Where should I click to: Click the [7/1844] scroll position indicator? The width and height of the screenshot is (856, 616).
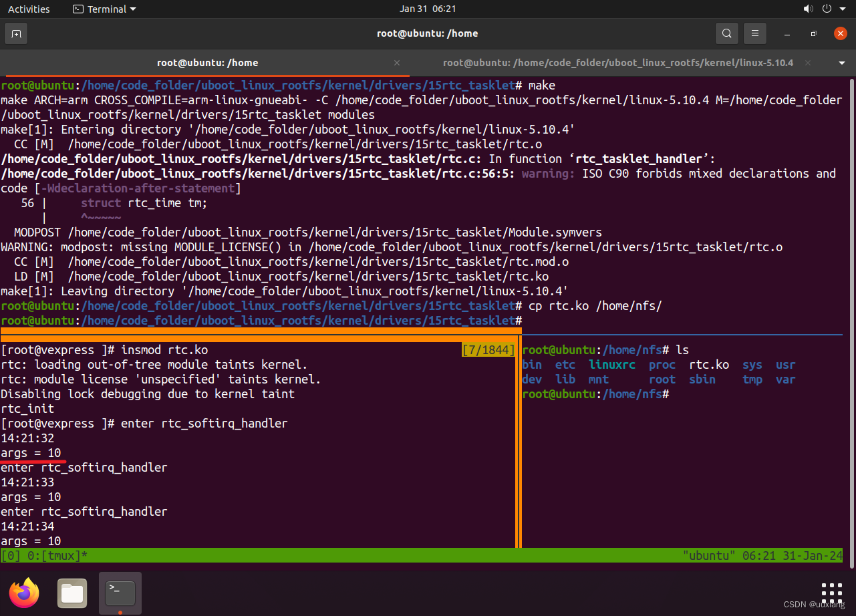[488, 350]
